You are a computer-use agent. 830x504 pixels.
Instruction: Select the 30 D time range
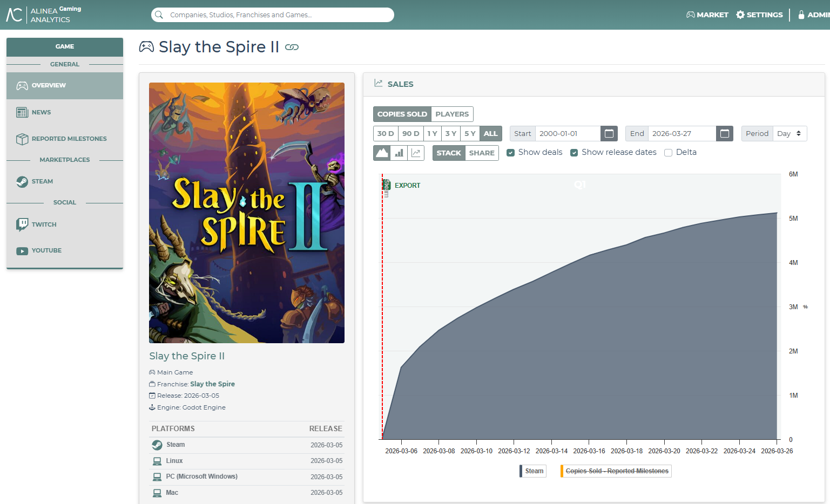386,133
